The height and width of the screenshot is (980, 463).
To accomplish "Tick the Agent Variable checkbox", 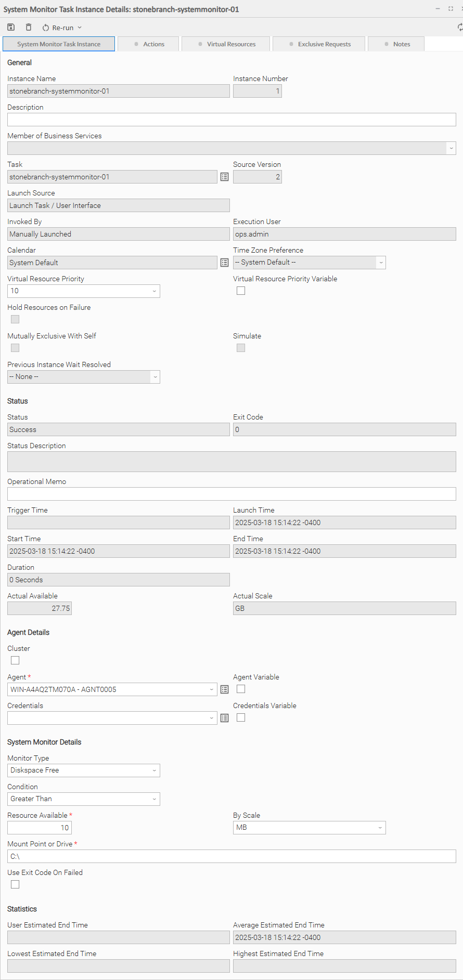I will [241, 689].
